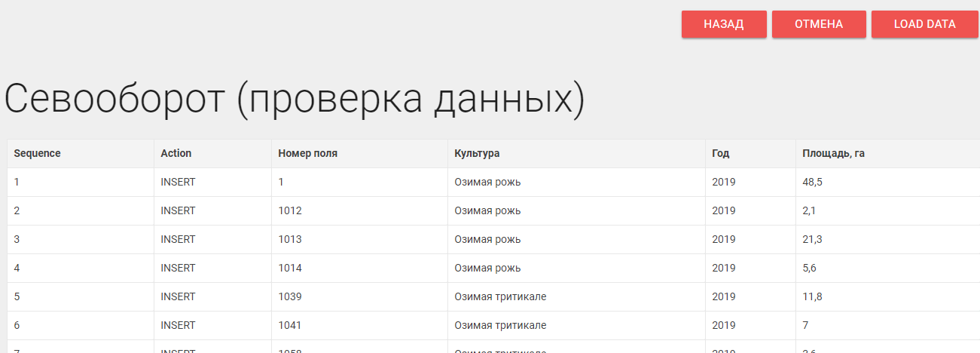Select INSERT action in sequence row 3

178,239
